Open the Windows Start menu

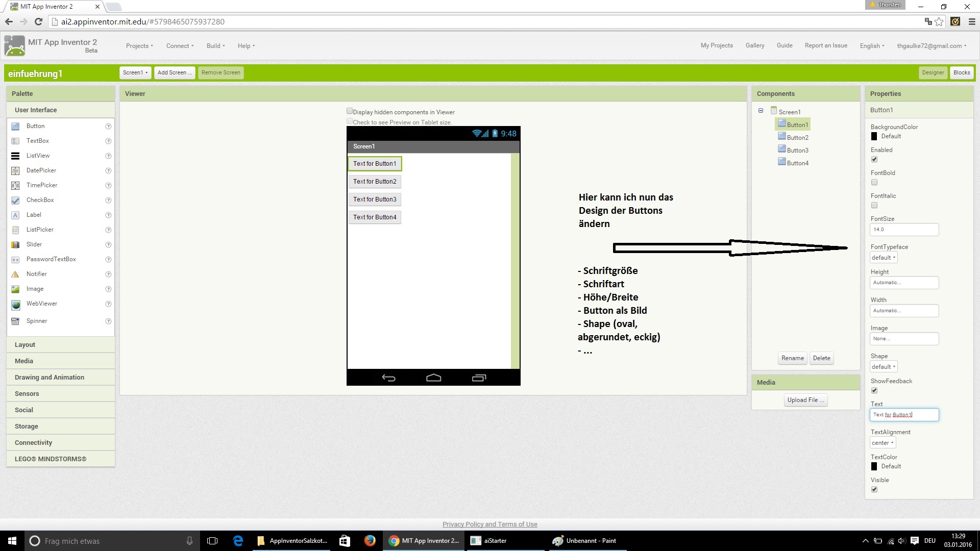point(12,540)
